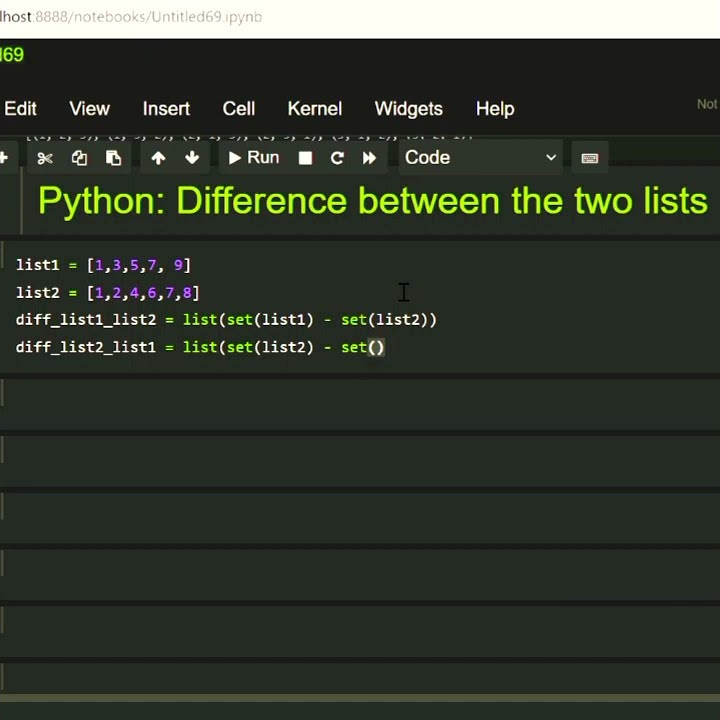This screenshot has width=720, height=720.
Task: Select the first empty cell below the code
Action: click(x=360, y=404)
